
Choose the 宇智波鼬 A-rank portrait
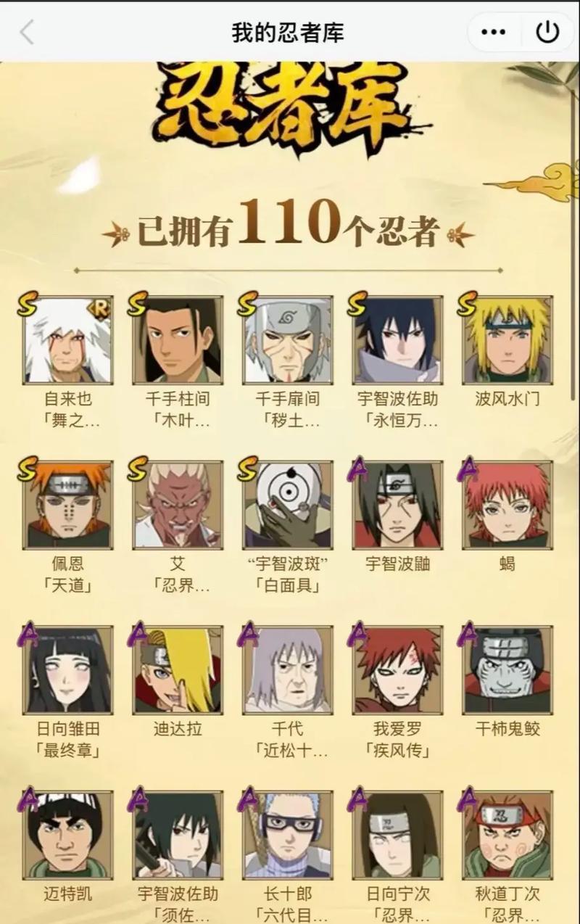point(397,505)
